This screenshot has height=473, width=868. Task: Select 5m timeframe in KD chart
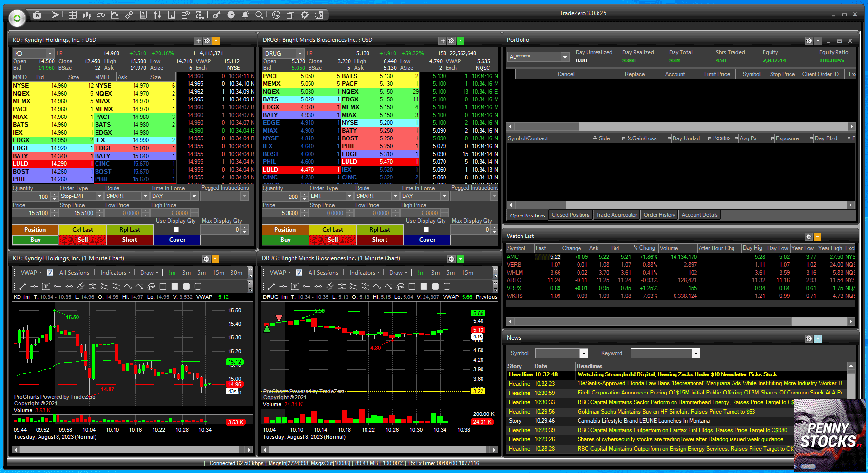(x=201, y=273)
